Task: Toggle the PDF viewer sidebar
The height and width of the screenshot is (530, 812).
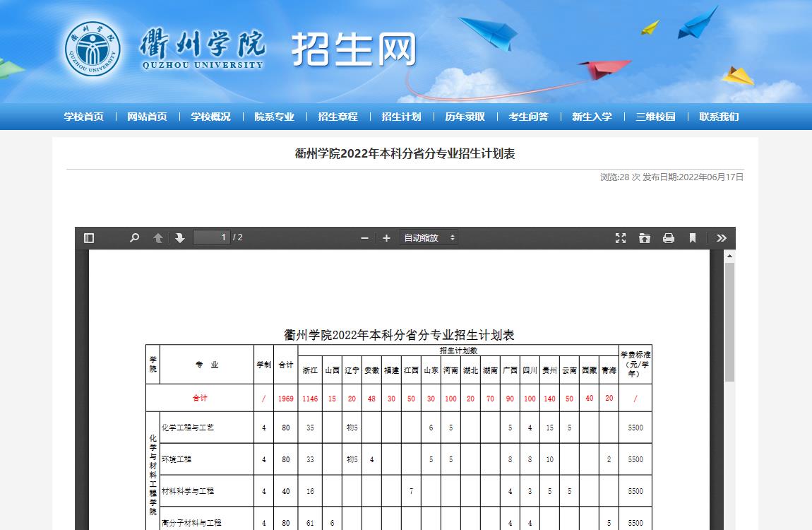Action: pos(88,238)
